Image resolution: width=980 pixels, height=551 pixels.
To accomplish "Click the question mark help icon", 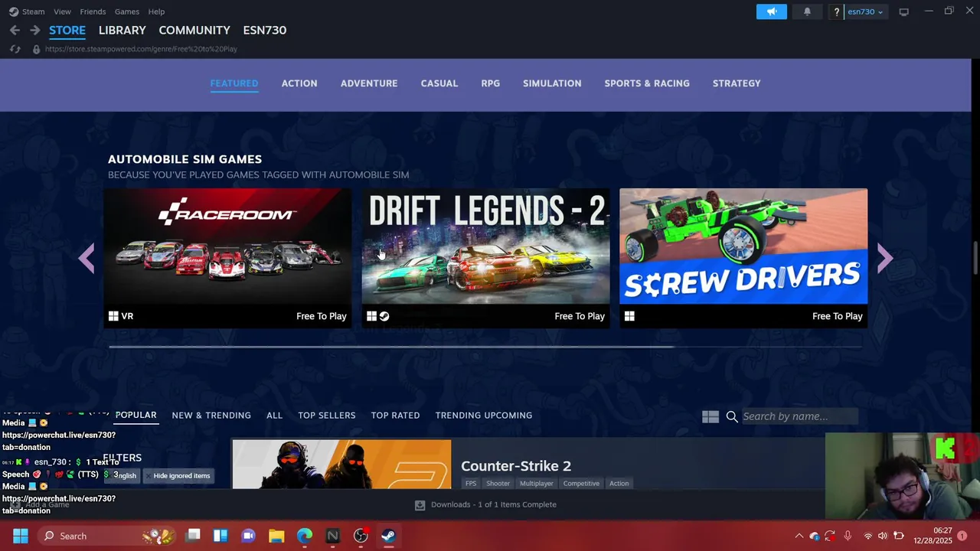I will click(x=837, y=11).
